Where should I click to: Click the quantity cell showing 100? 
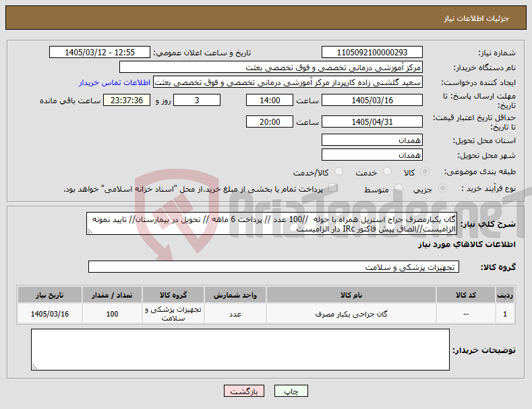(x=113, y=314)
